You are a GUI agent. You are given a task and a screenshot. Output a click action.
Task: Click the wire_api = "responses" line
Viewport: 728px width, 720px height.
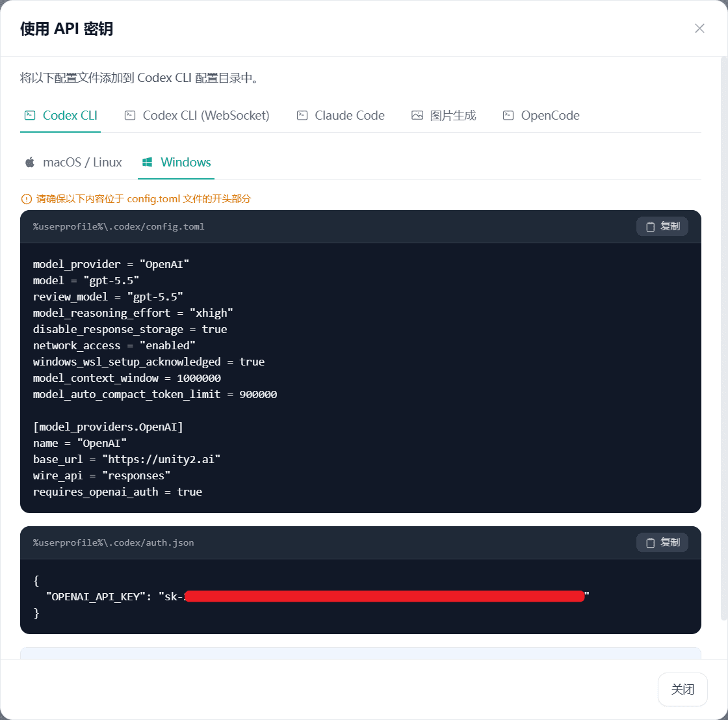[x=101, y=475]
